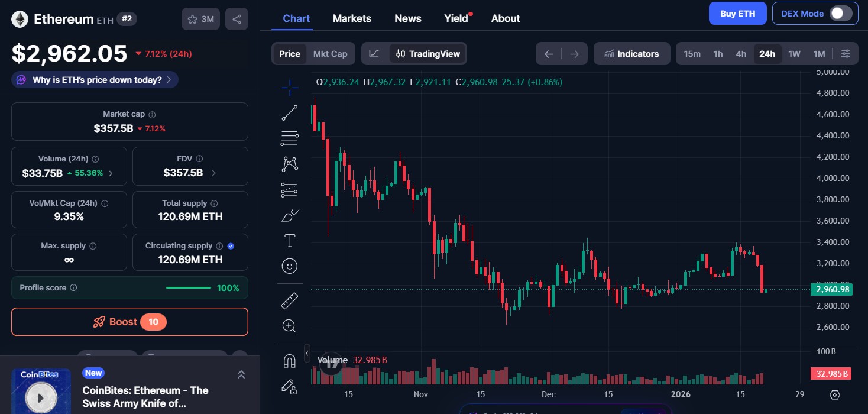The height and width of the screenshot is (414, 868).
Task: Collapse the CoinBites banner
Action: (241, 374)
